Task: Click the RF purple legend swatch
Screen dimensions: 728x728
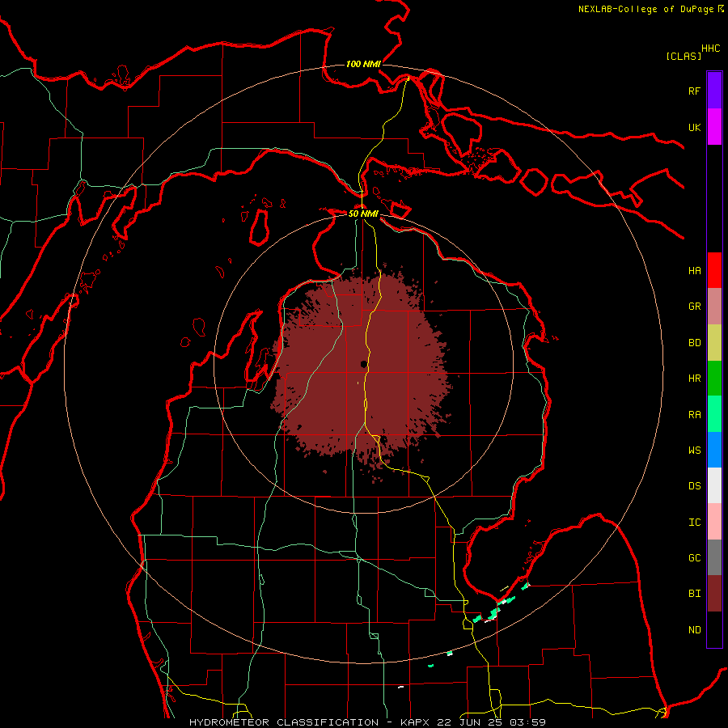Action: [714, 91]
